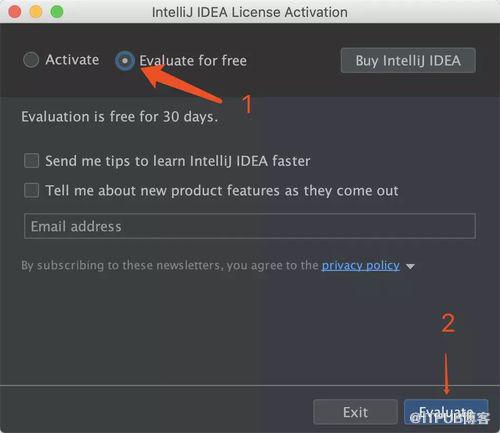This screenshot has width=500, height=433.
Task: Close the License Activation window
Action: [x=15, y=12]
